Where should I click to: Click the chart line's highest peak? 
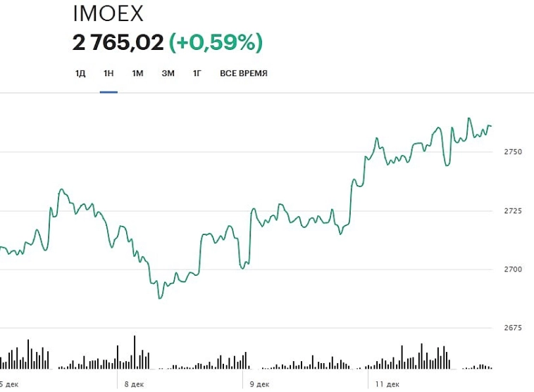470,118
